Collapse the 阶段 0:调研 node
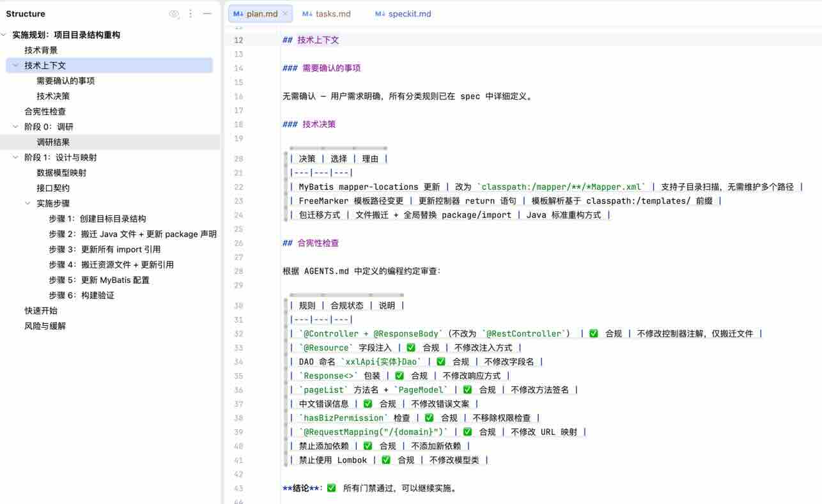Viewport: 822px width, 504px height. point(16,127)
